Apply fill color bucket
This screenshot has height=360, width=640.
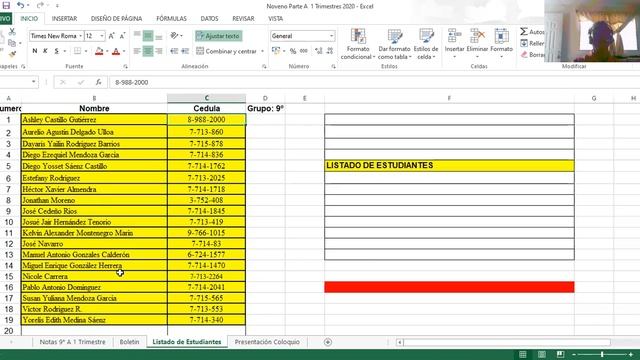99,51
